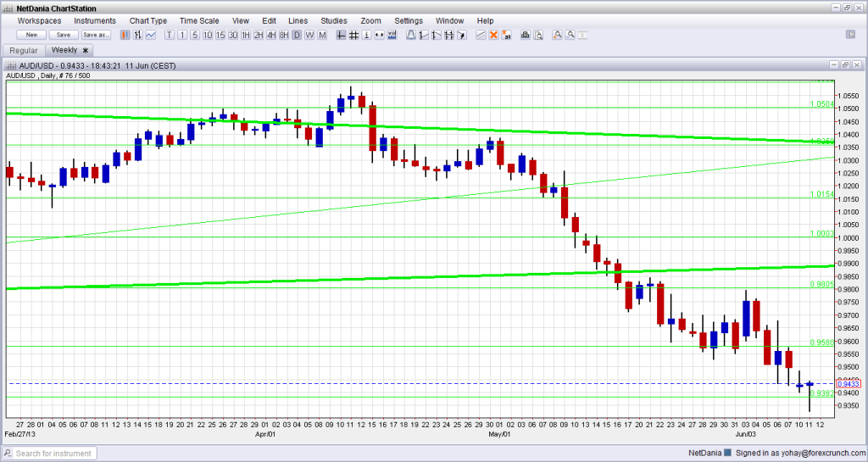Toggle the grid display button
This screenshot has height=462, width=868.
tap(353, 35)
